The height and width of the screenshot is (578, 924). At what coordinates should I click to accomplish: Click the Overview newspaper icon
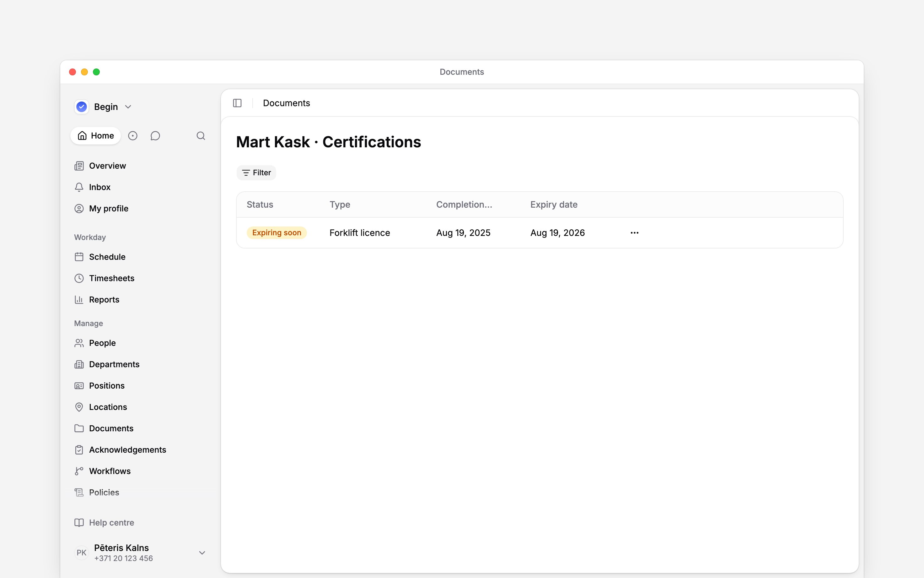pyautogui.click(x=79, y=166)
